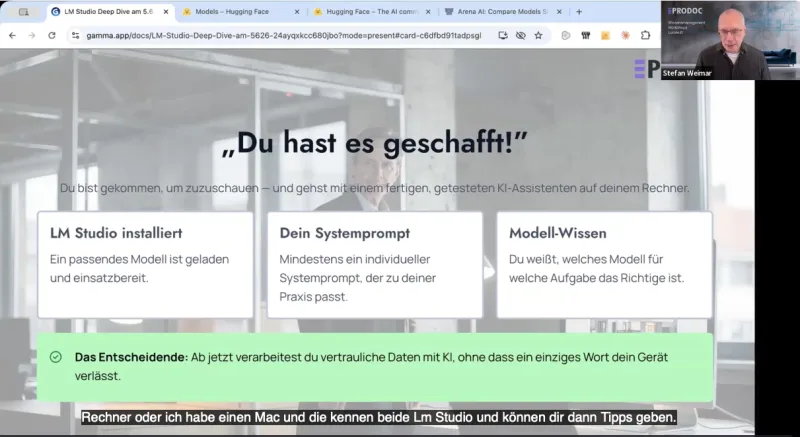Select the 'LM Studio installiert' card heading

pyautogui.click(x=116, y=233)
